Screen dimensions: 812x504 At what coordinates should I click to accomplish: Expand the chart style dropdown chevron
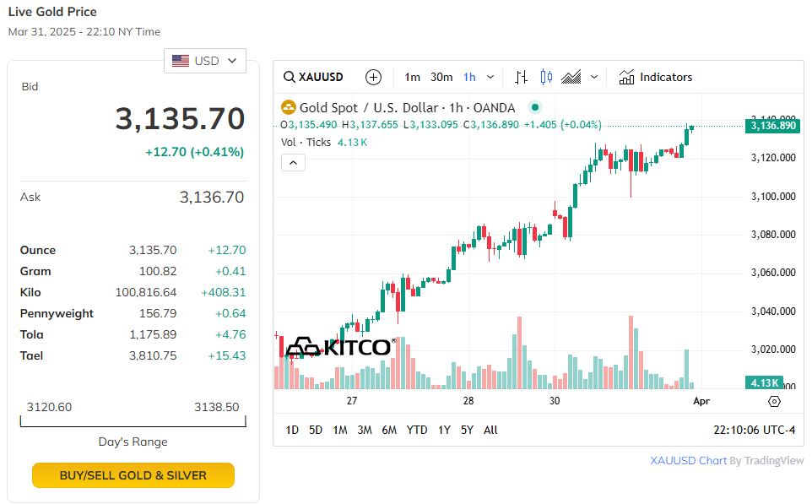(594, 78)
